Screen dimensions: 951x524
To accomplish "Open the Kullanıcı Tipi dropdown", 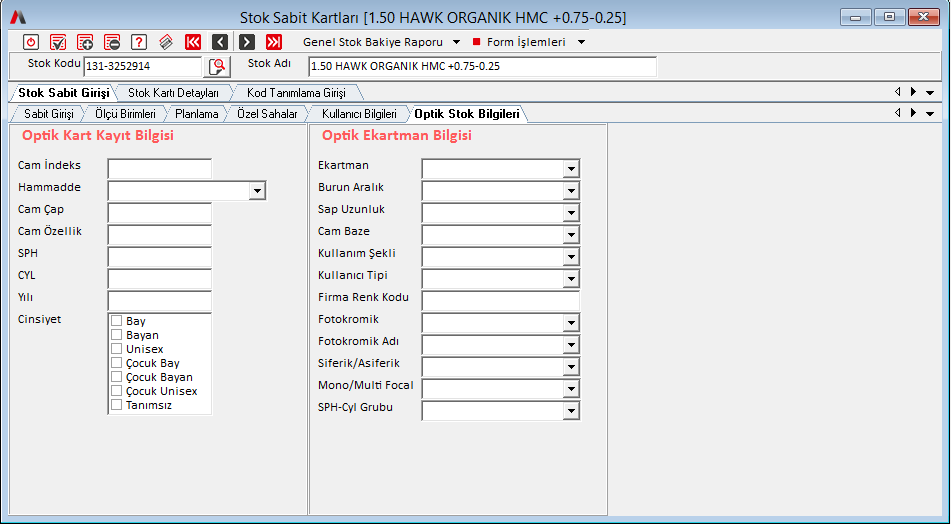I will click(x=571, y=279).
